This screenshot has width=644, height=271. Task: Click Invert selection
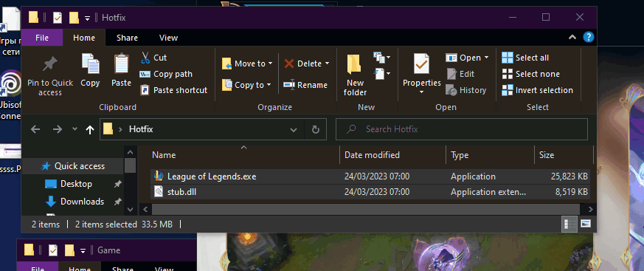click(537, 90)
